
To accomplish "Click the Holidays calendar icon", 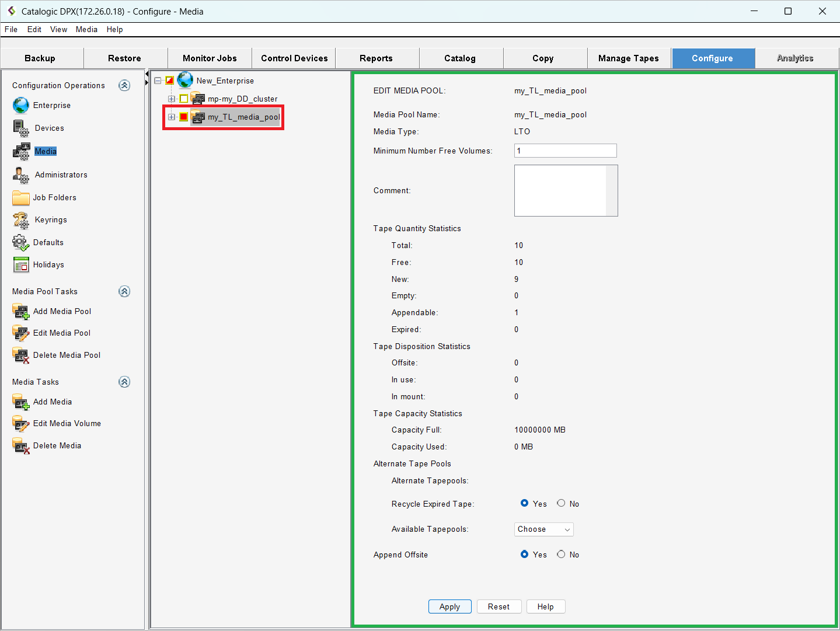I will point(21,265).
